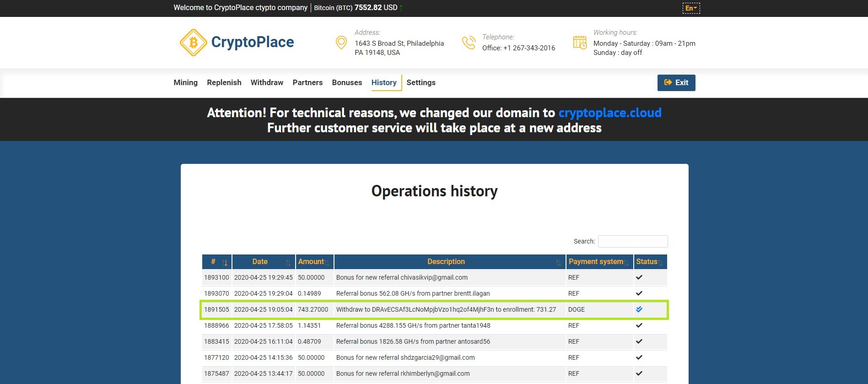
Task: Click the checkmark status icon on row 1893100
Action: pos(639,277)
